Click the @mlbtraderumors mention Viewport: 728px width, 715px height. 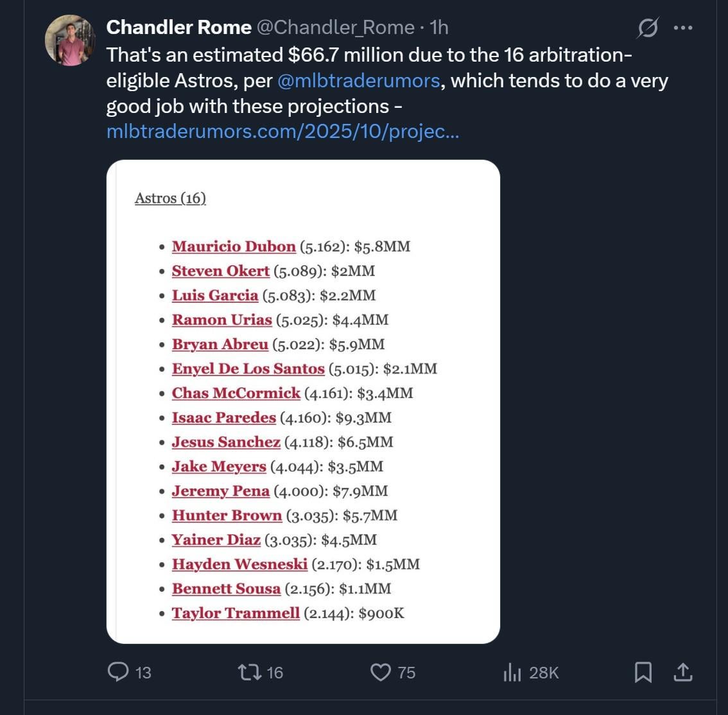click(359, 81)
